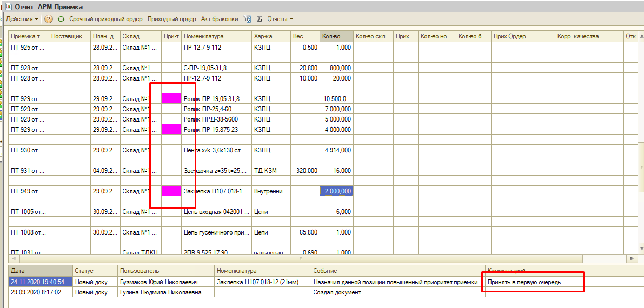Select magenta priority cell for Ролик ПР-19,05-31,8
Viewport: 644px width, 308px height.
[171, 98]
